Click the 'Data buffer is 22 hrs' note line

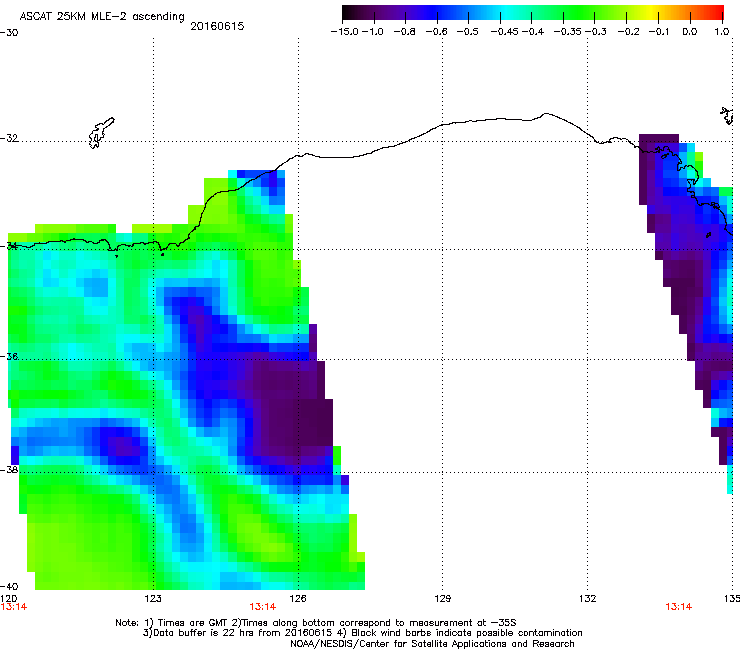click(x=362, y=633)
